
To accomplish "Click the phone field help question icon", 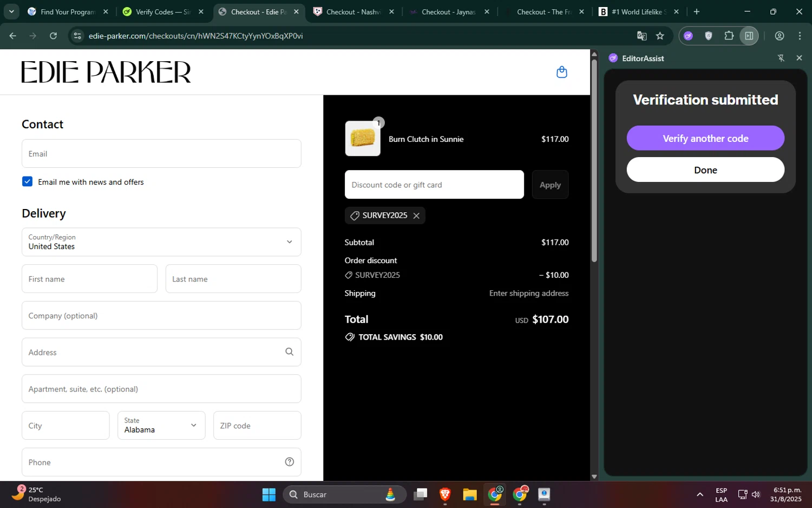I will pyautogui.click(x=290, y=462).
